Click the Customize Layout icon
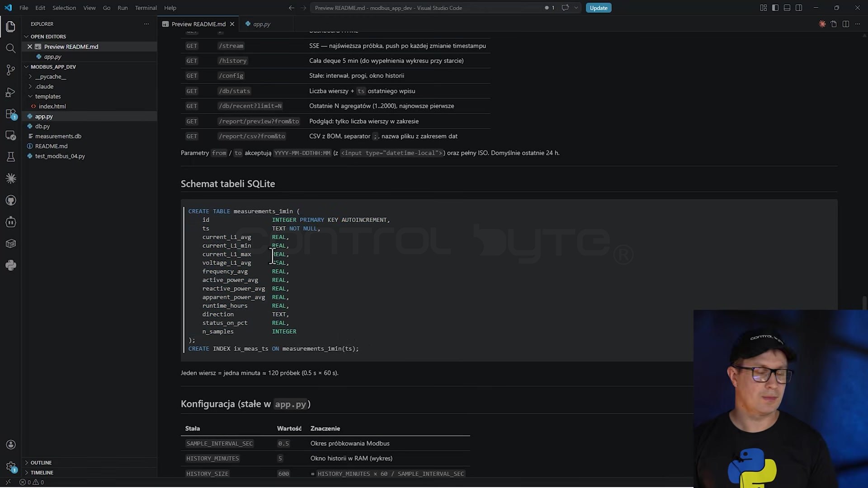This screenshot has height=488, width=868. point(764,8)
